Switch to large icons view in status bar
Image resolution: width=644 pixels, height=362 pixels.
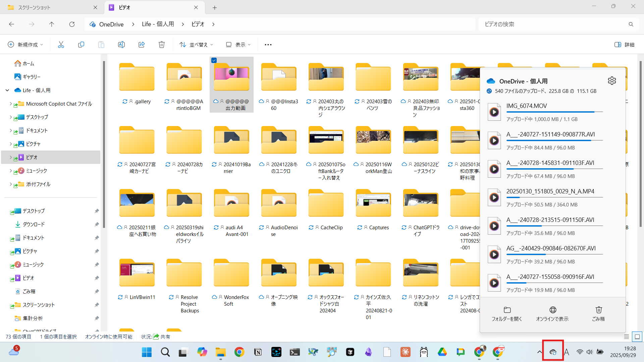coord(637,337)
